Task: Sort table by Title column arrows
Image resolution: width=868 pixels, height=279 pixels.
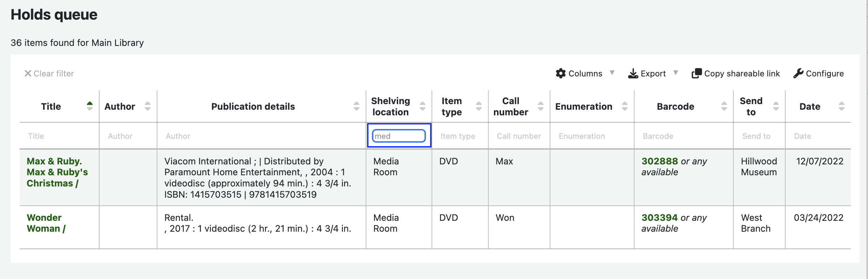Action: (90, 106)
